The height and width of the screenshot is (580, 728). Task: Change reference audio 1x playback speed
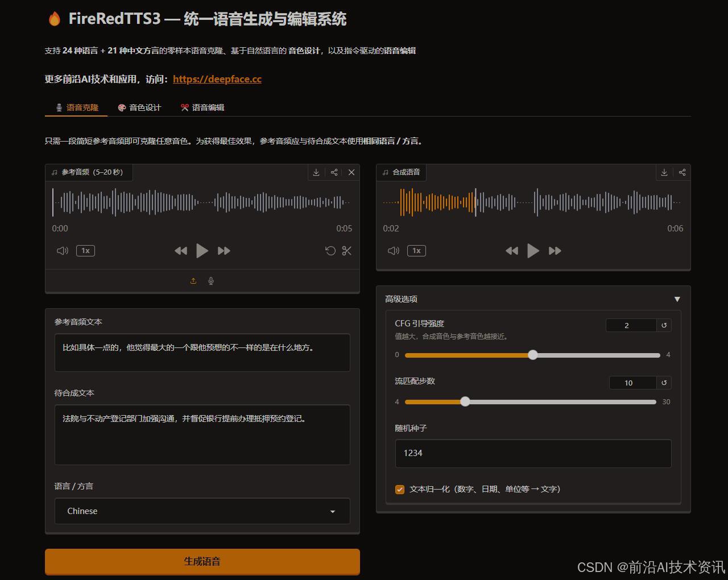click(85, 251)
